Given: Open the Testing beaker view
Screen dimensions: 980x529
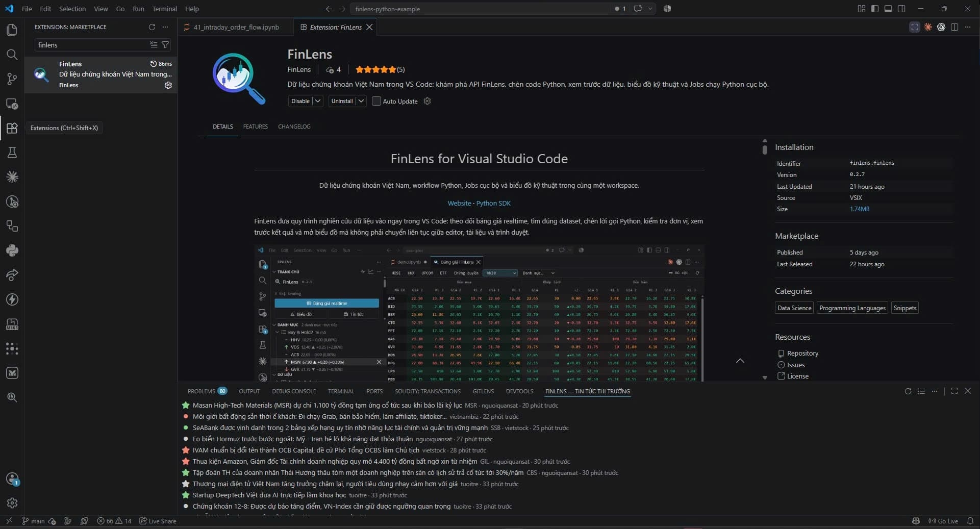Looking at the screenshot, I should point(12,153).
